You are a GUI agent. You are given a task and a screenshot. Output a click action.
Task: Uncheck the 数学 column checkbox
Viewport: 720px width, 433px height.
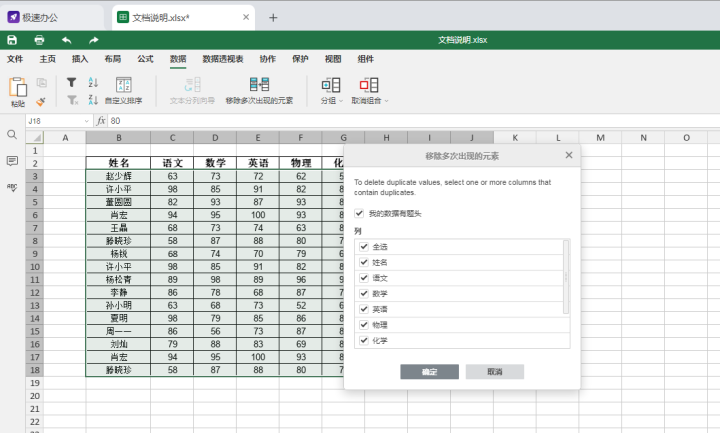364,293
